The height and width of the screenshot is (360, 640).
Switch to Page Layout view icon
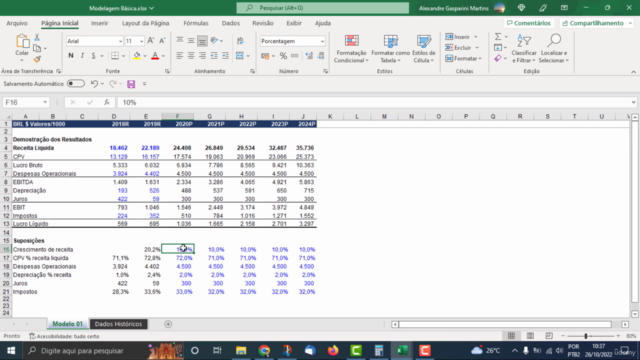530,336
